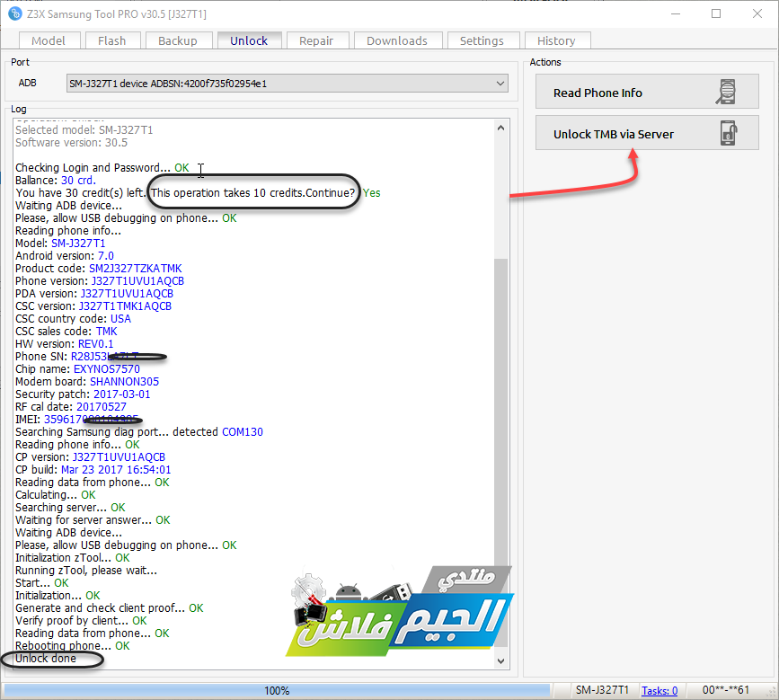Click 'Model: SM-J327T1' log line

(60, 244)
